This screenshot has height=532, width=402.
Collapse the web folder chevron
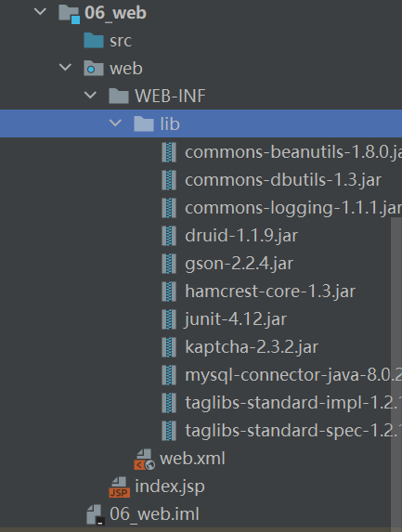pos(65,68)
